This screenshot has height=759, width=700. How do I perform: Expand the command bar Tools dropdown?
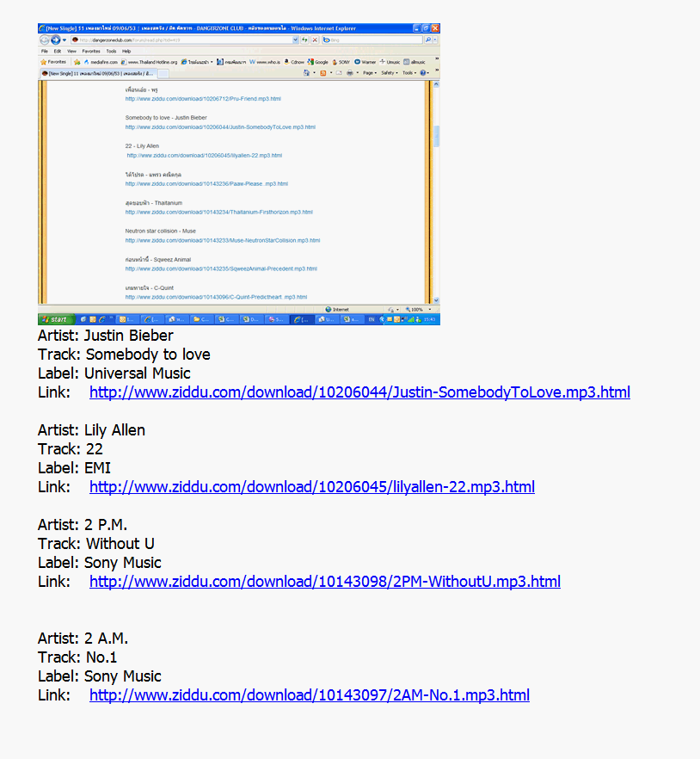pyautogui.click(x=409, y=73)
